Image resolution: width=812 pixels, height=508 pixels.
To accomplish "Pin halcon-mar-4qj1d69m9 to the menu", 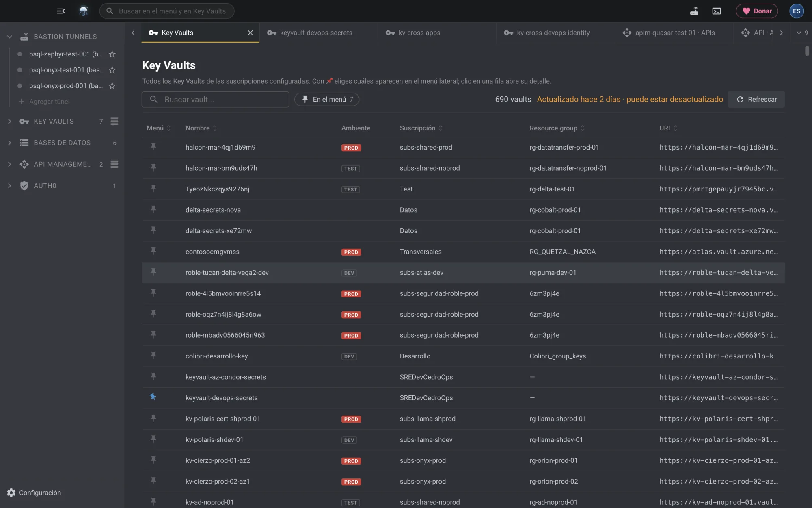I will (153, 147).
